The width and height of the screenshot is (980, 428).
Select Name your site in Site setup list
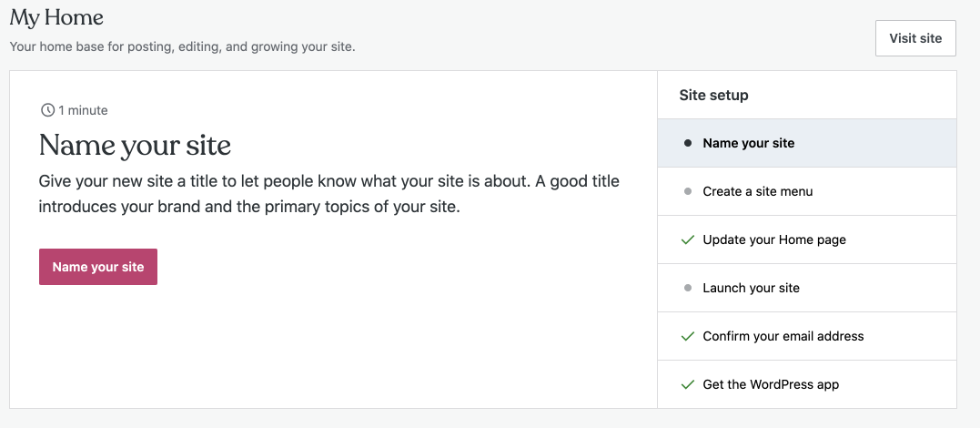748,143
